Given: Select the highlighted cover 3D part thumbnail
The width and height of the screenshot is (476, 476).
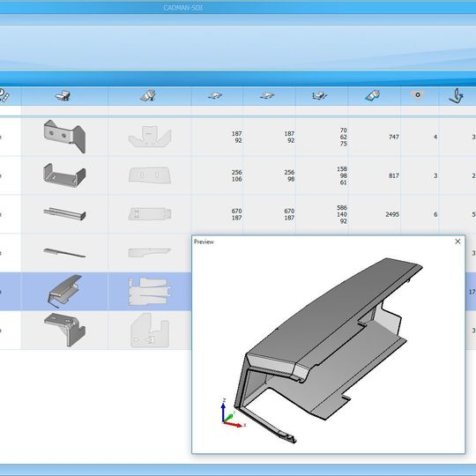Looking at the screenshot, I should point(64,292).
